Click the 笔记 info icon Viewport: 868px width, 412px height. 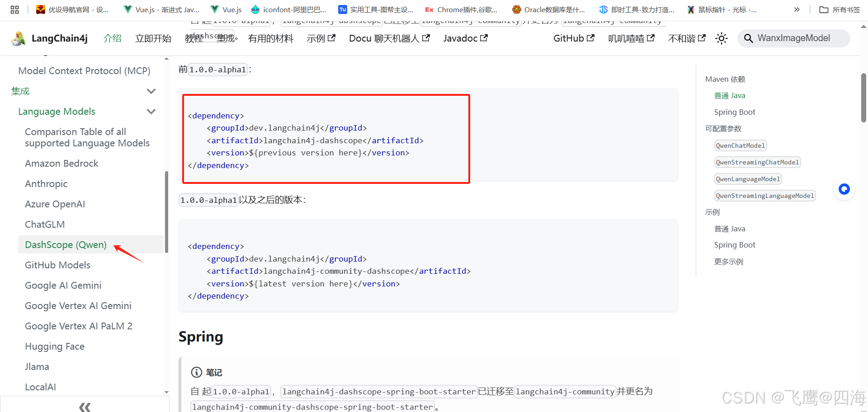coord(197,372)
